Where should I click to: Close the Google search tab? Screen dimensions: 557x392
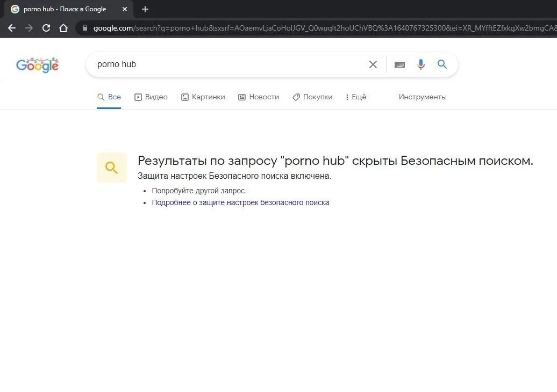[125, 9]
